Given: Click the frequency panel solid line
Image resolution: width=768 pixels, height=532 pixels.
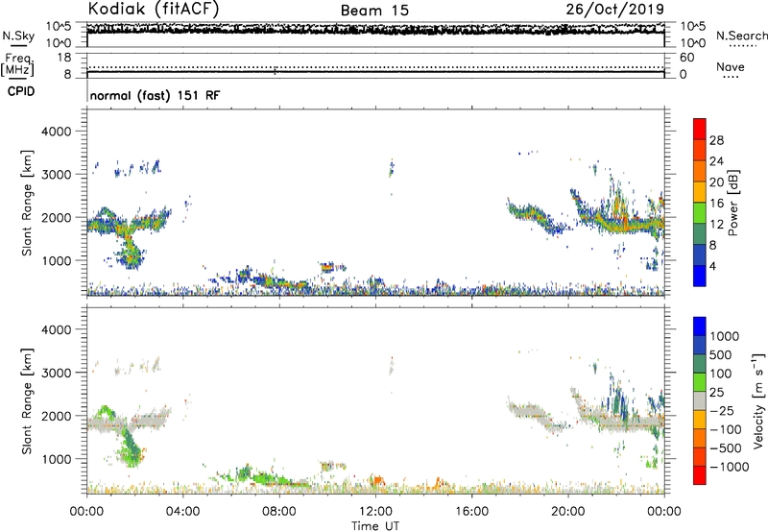Looking at the screenshot, I should (x=375, y=72).
